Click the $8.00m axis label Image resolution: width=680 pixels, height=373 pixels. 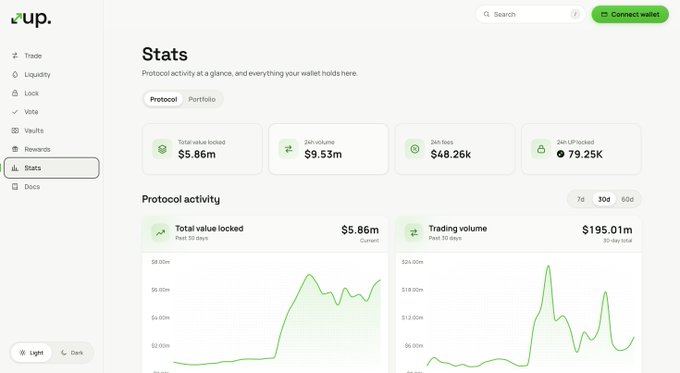(x=160, y=262)
